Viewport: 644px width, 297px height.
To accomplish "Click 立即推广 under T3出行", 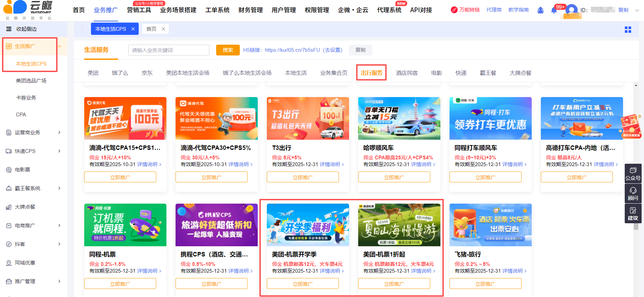I will click(303, 177).
